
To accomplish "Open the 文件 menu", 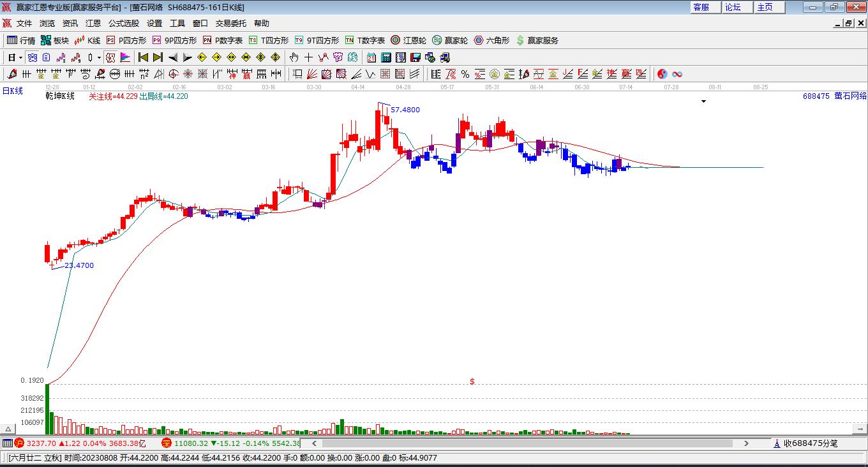I will 24,24.
